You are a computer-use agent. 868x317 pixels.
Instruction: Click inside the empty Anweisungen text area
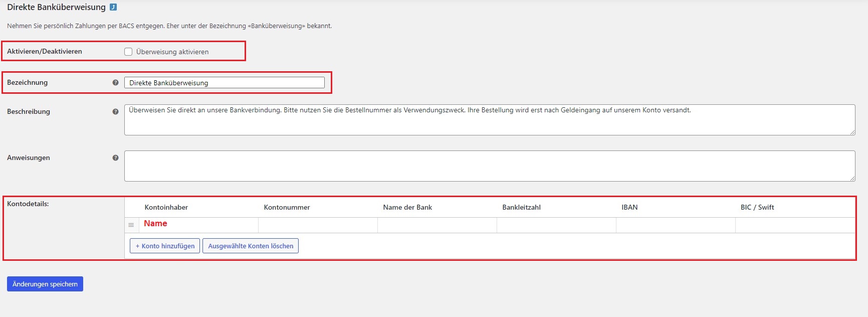(489, 166)
